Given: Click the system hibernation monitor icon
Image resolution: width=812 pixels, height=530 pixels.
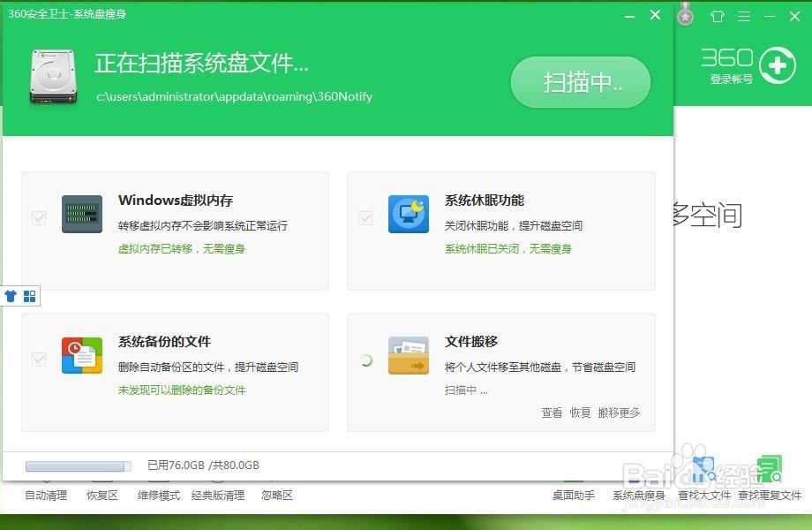Looking at the screenshot, I should 409,214.
